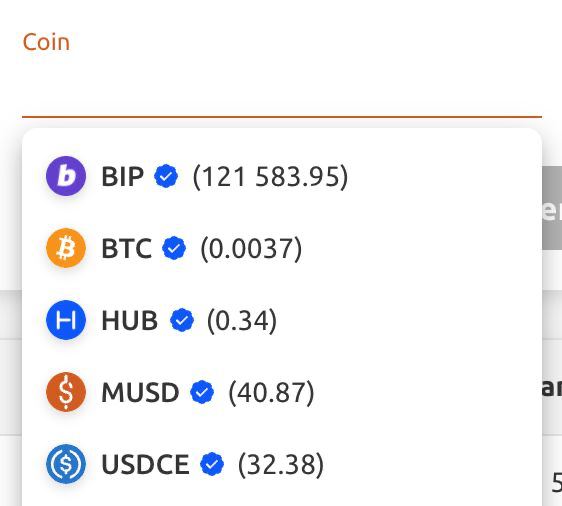This screenshot has height=506, width=562.
Task: Click the USDCE coin logo icon
Action: click(x=66, y=464)
